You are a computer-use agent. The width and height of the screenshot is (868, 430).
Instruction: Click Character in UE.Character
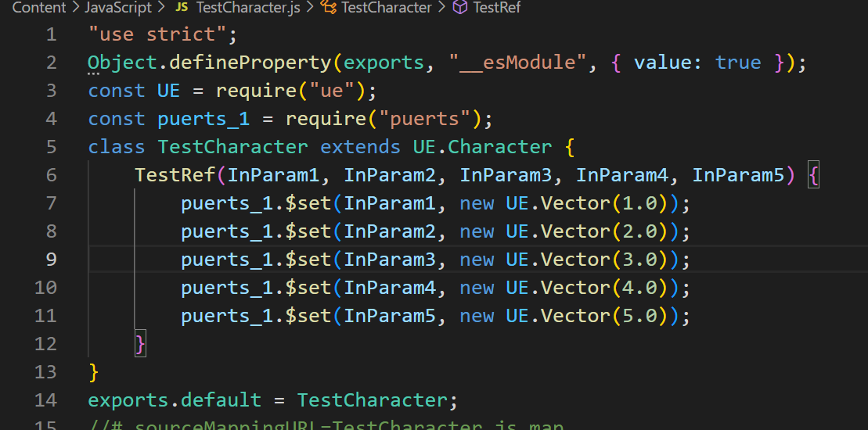(500, 147)
